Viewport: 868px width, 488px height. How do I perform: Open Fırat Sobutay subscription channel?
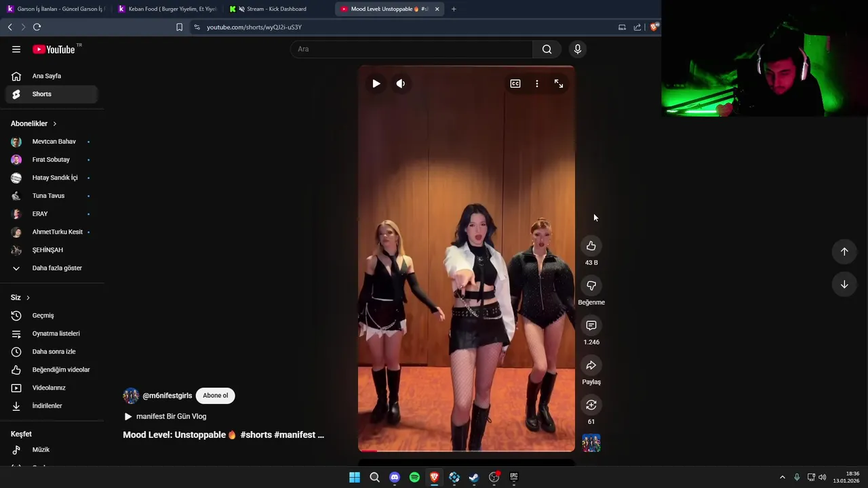click(52, 160)
